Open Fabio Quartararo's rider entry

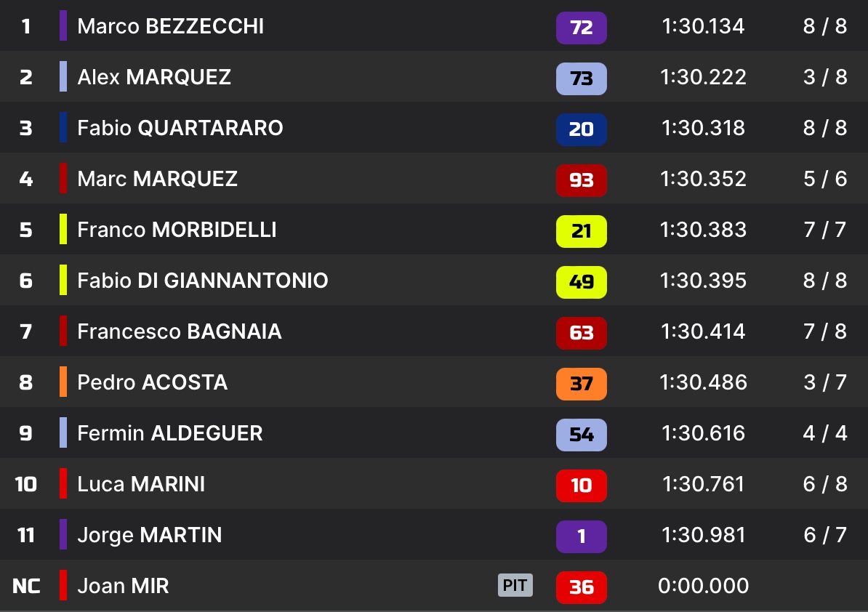180,129
